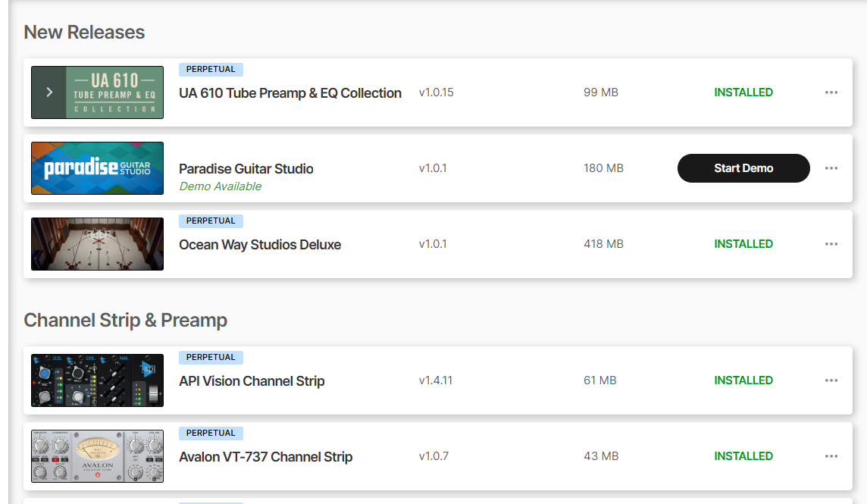Open the API Vision Channel Strip title
Image resolution: width=867 pixels, height=504 pixels.
252,381
